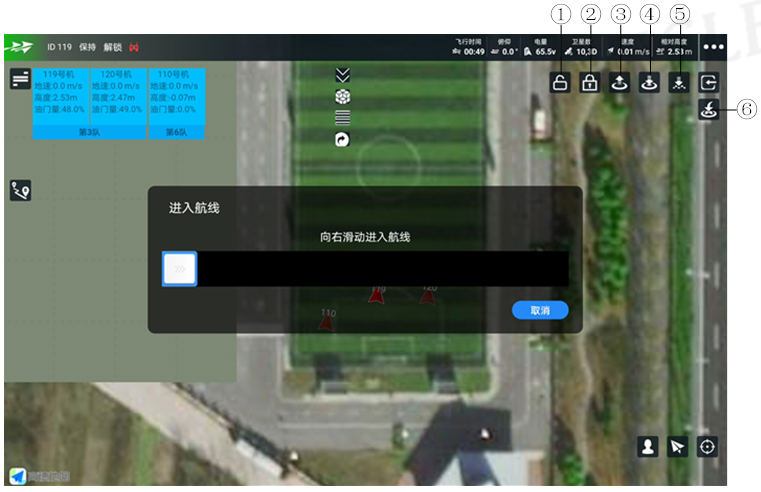
Task: Collapse the panel with double-chevron icon
Action: (x=343, y=75)
